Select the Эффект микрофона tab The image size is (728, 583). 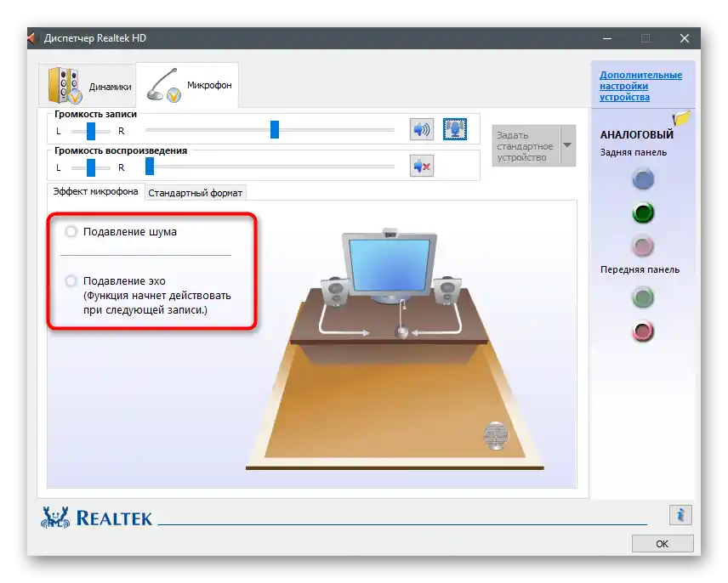coord(95,191)
